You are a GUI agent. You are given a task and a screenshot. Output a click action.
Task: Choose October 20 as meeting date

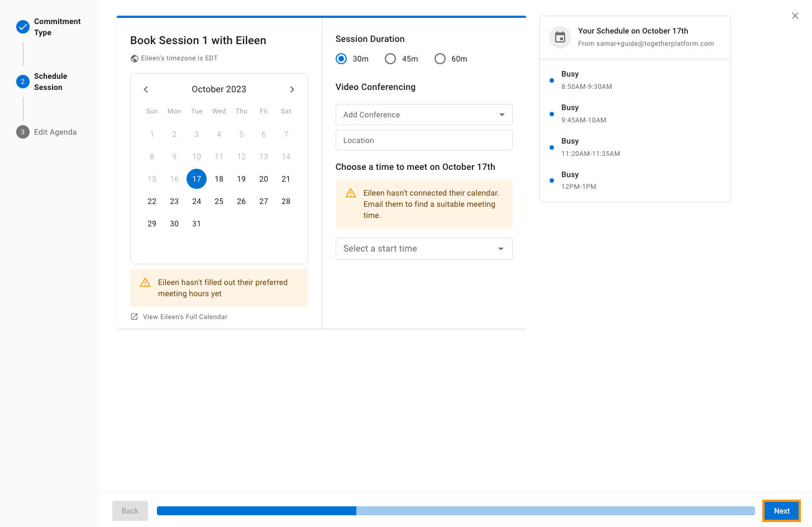pyautogui.click(x=264, y=179)
